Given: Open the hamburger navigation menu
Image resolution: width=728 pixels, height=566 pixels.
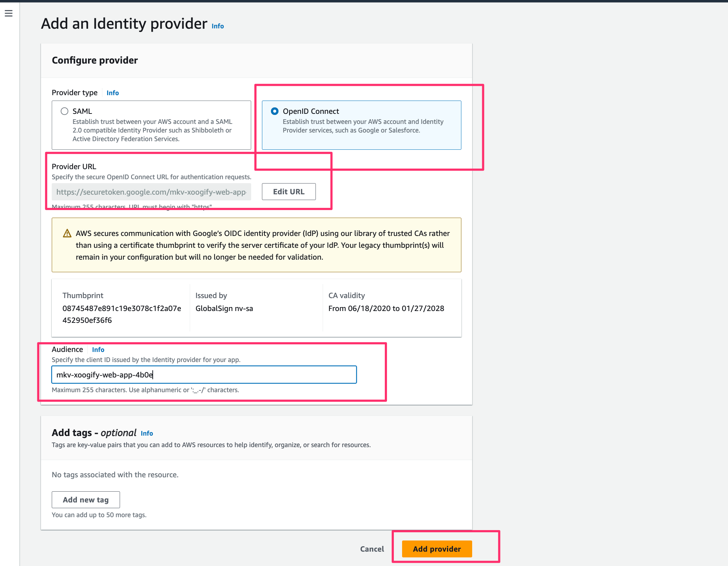Looking at the screenshot, I should [9, 14].
